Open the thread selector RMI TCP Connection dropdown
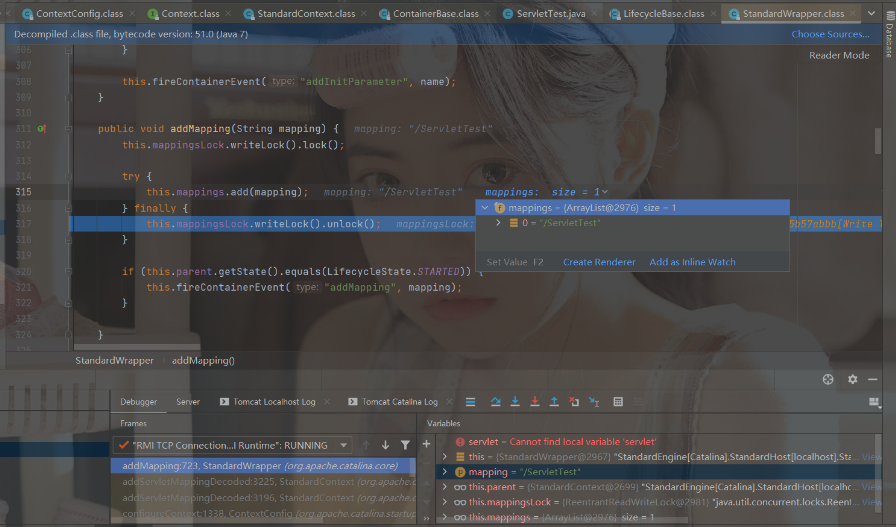 (233, 445)
